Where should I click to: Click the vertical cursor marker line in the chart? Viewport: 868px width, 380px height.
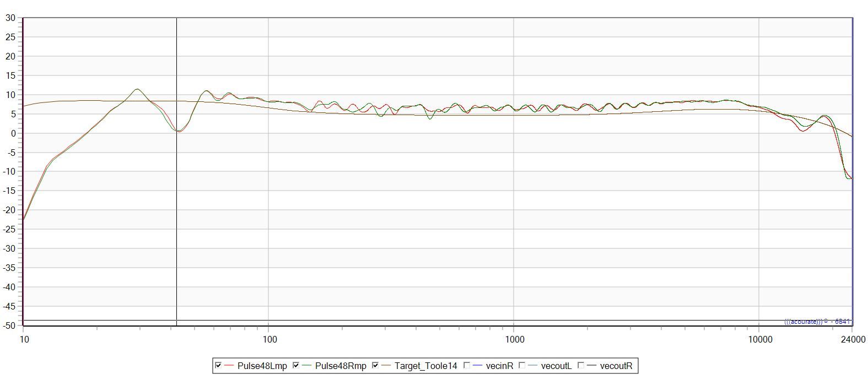coord(176,171)
